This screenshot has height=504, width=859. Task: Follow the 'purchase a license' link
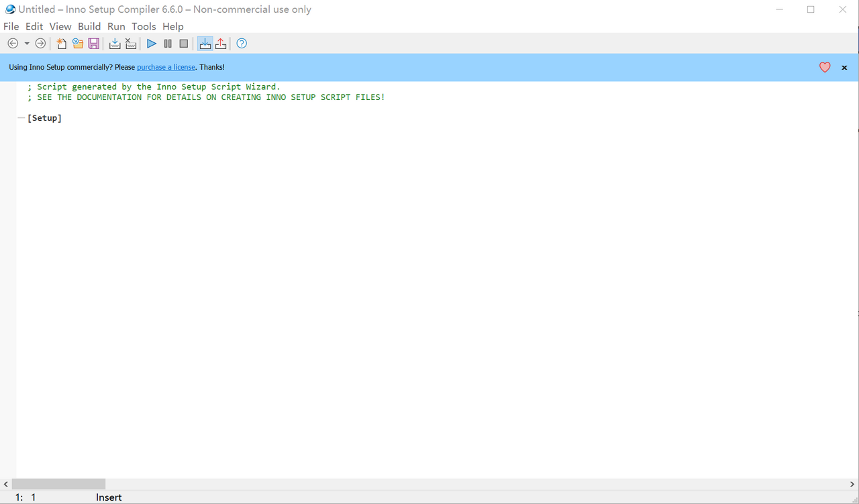click(x=166, y=67)
